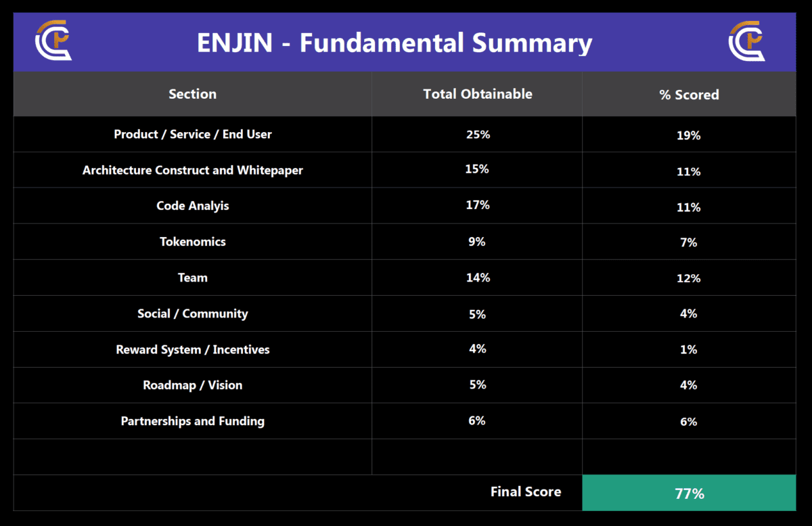The width and height of the screenshot is (812, 526).
Task: Select the Team row label
Action: 192,278
